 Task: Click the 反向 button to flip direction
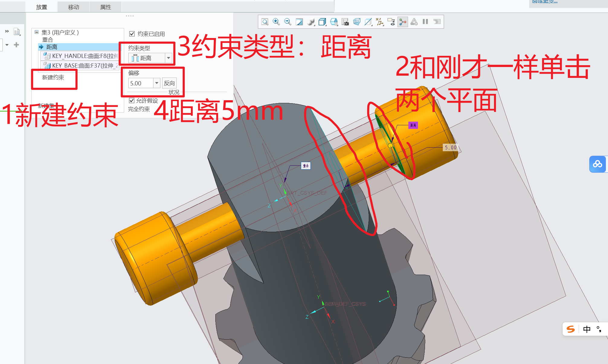[x=169, y=84]
